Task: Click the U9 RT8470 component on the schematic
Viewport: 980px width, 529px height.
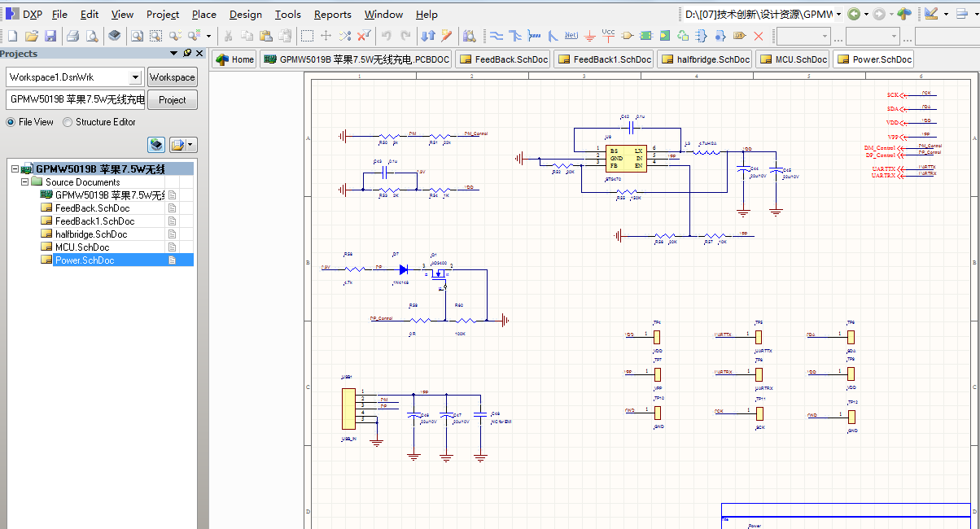Action: point(626,159)
